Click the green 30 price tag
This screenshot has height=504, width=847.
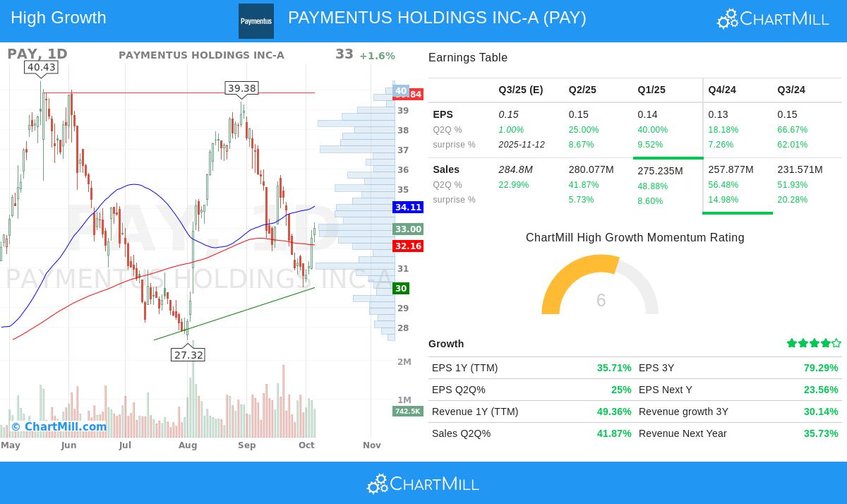click(401, 289)
